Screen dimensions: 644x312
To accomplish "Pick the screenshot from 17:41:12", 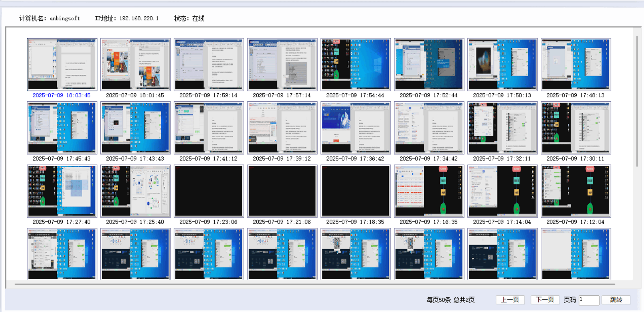I will (x=209, y=128).
